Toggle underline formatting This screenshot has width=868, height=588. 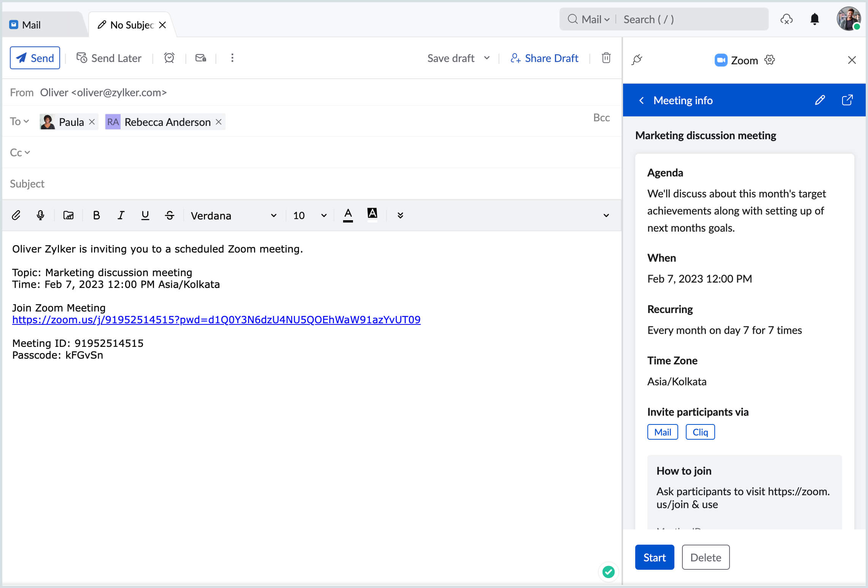(145, 215)
